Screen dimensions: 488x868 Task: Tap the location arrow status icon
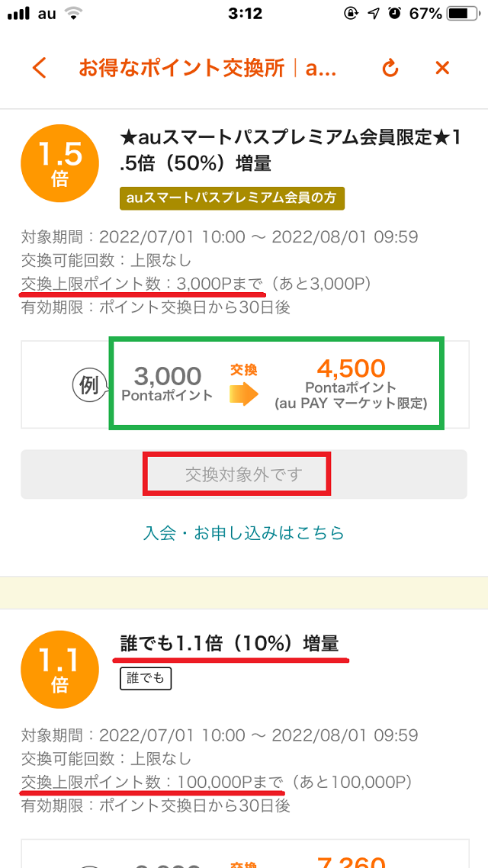point(374,14)
